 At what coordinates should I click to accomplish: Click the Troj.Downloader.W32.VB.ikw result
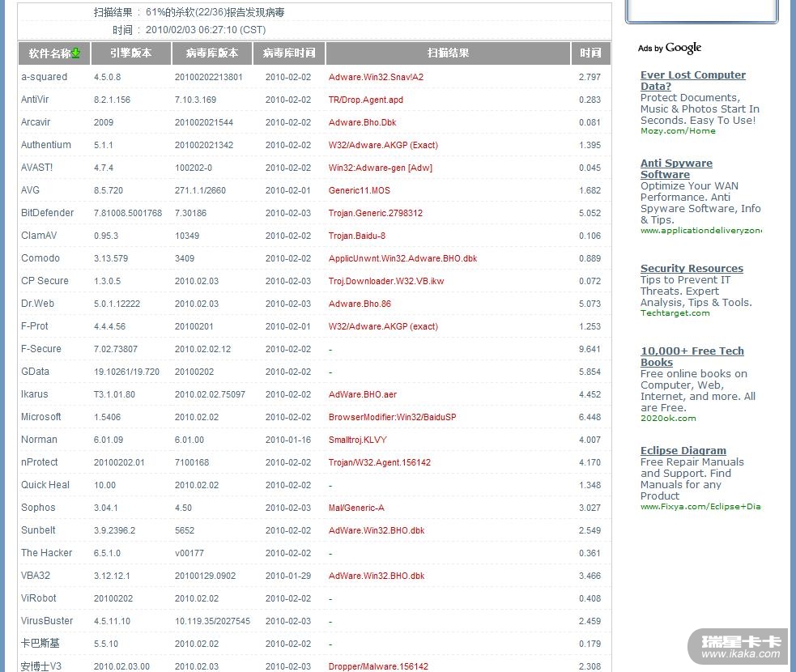(386, 281)
